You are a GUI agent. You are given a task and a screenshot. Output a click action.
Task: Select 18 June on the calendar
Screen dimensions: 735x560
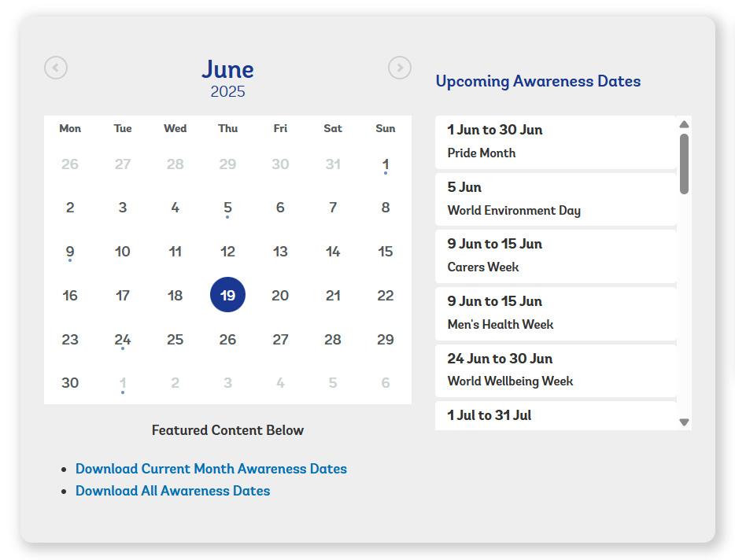[175, 296]
